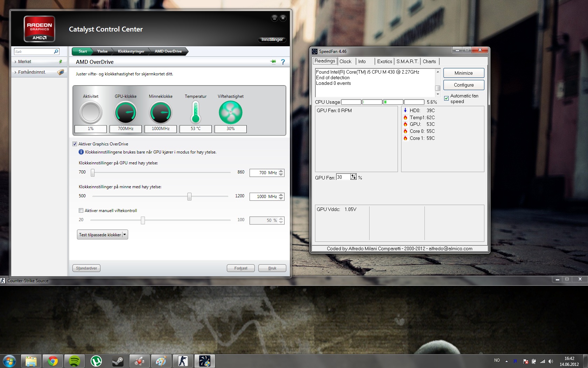Open Steam from the taskbar
This screenshot has width=588, height=368.
click(118, 361)
